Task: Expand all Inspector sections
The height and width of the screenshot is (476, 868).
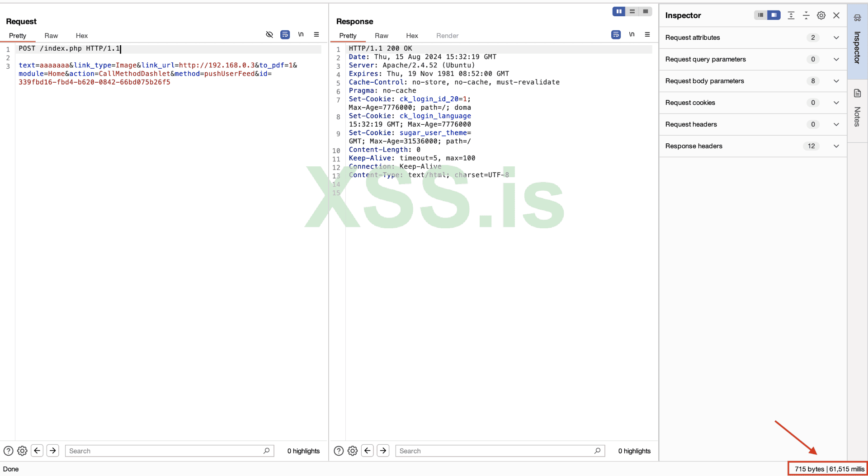Action: (x=791, y=15)
